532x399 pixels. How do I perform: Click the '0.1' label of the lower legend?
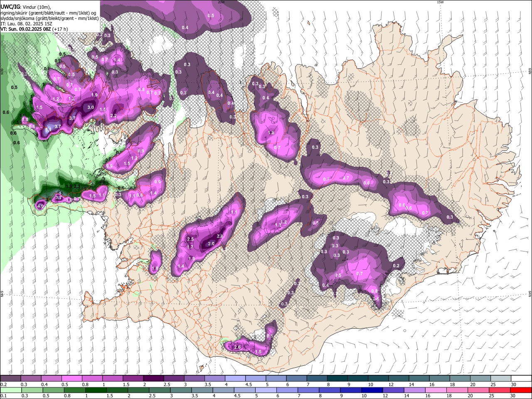pyautogui.click(x=3, y=396)
